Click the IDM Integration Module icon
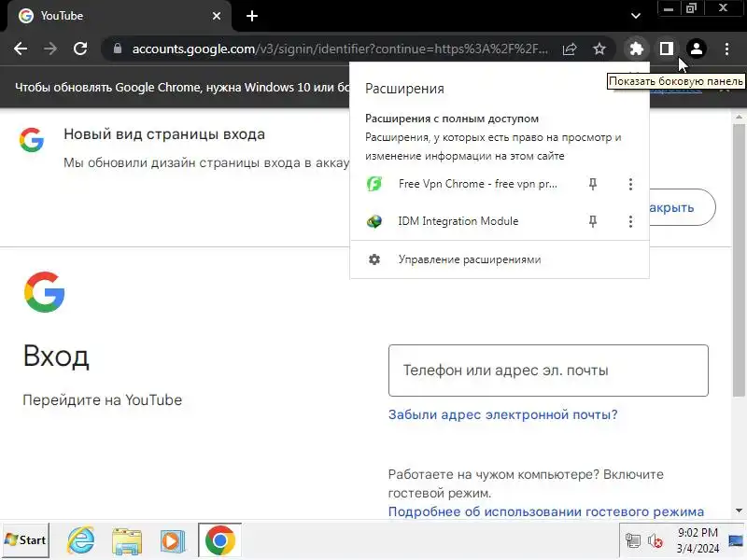 [x=374, y=221]
